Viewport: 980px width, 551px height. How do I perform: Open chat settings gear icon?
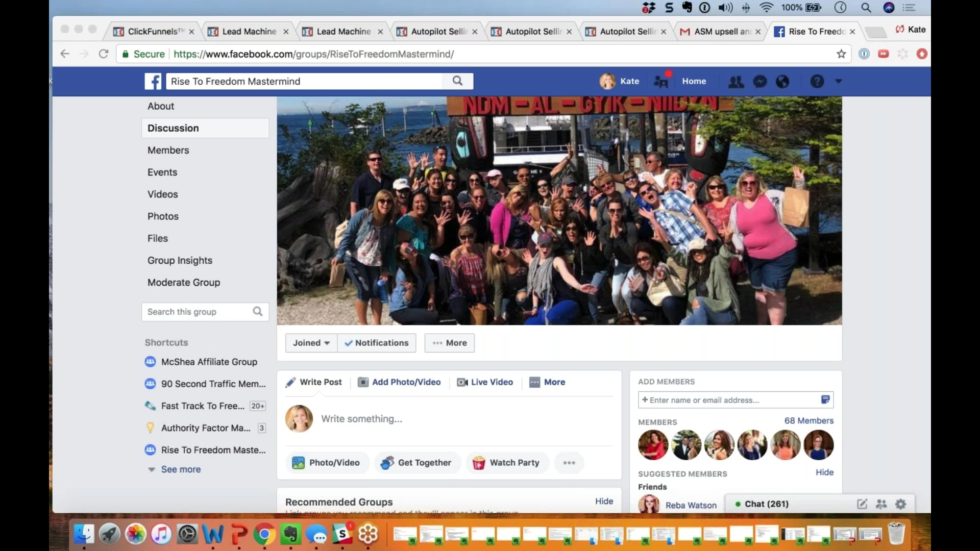(x=901, y=504)
